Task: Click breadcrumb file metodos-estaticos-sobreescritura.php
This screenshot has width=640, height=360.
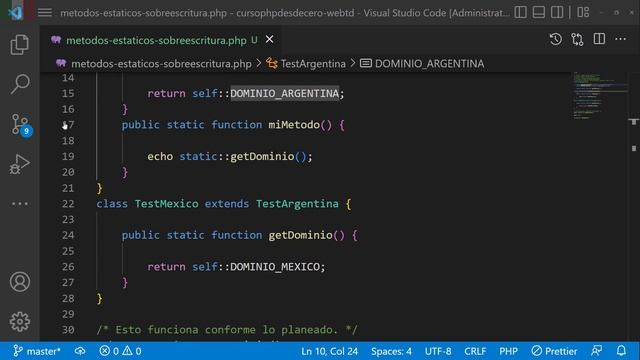Action: click(161, 64)
